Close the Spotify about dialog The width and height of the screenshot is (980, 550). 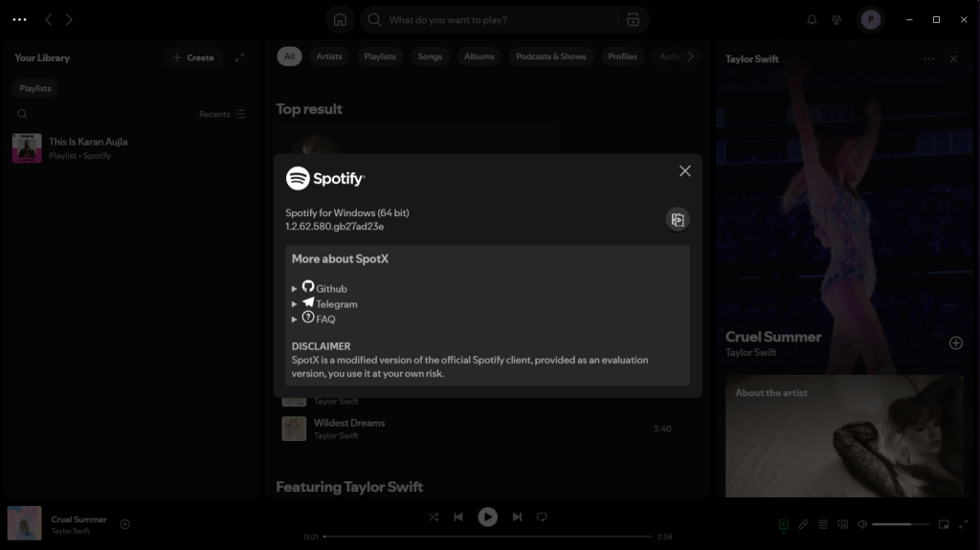[x=684, y=171]
